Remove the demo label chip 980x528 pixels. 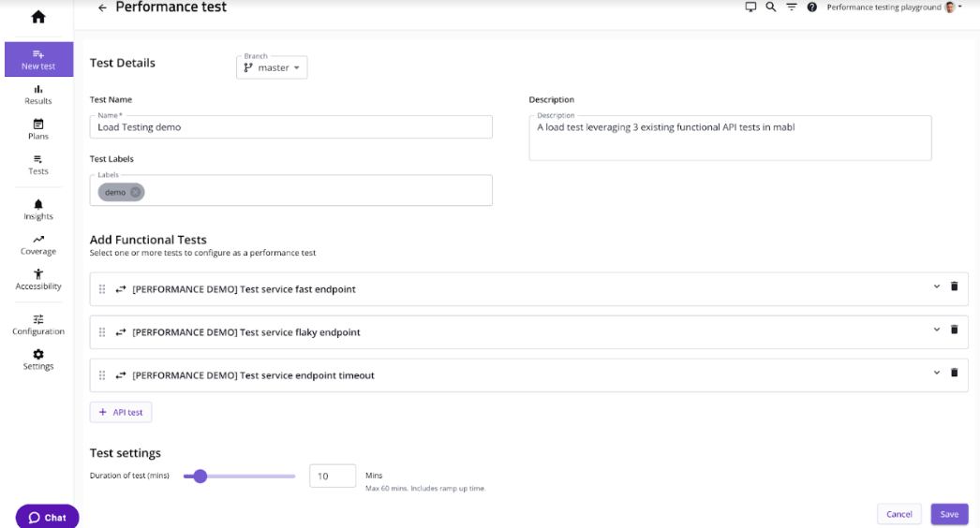tap(136, 193)
